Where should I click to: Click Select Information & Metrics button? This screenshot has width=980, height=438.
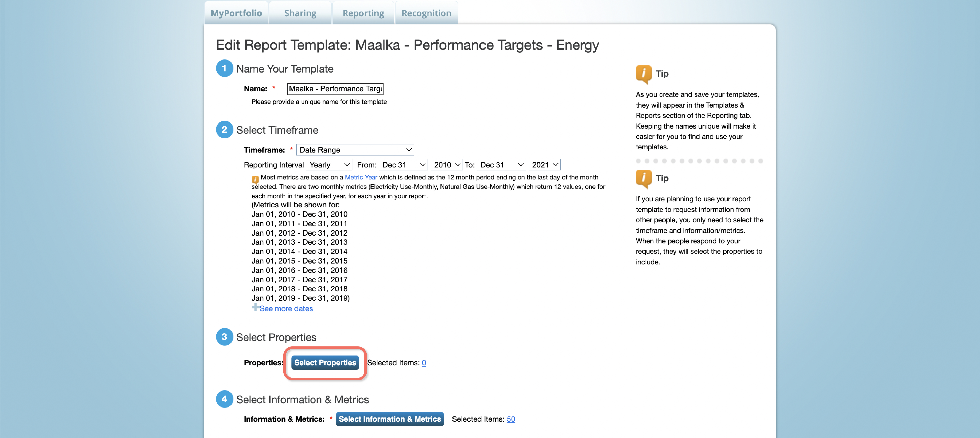(390, 419)
